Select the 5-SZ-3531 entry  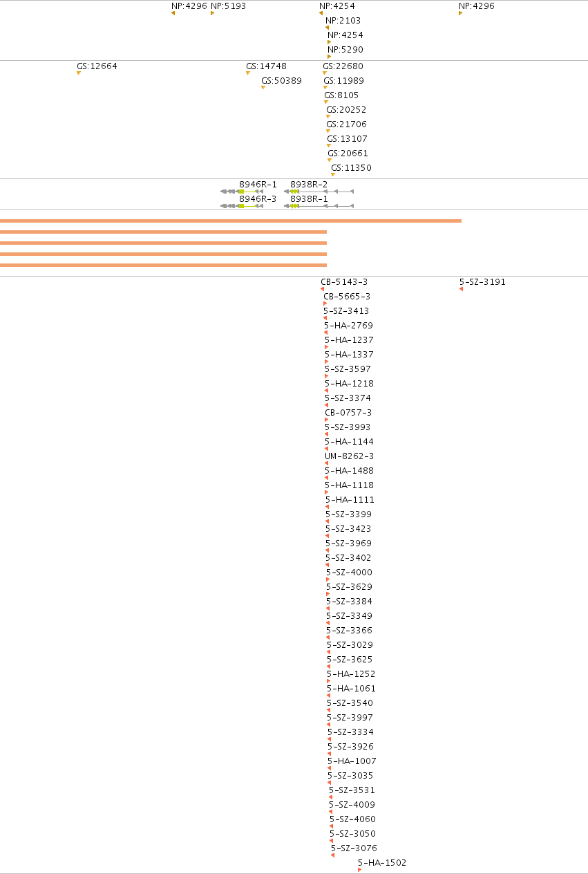pyautogui.click(x=352, y=790)
